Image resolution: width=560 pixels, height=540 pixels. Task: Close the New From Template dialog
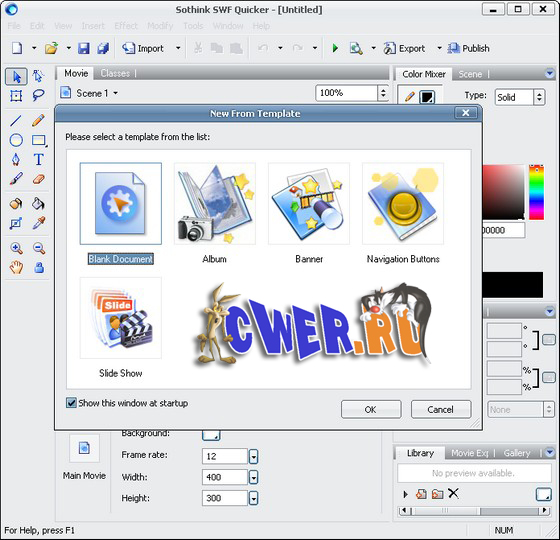point(465,113)
